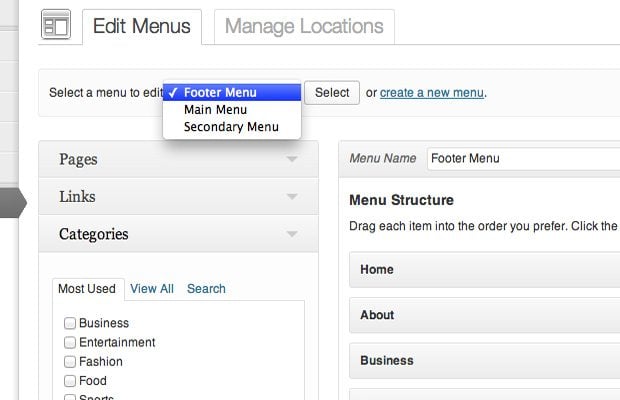Image resolution: width=620 pixels, height=400 pixels.
Task: Choose Main Menu from the dropdown list
Action: point(215,110)
